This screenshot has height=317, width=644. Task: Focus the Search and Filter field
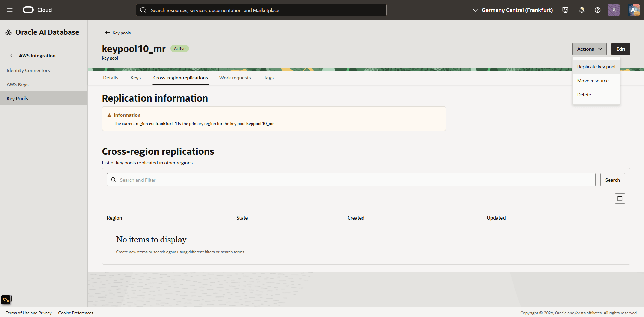(x=351, y=180)
